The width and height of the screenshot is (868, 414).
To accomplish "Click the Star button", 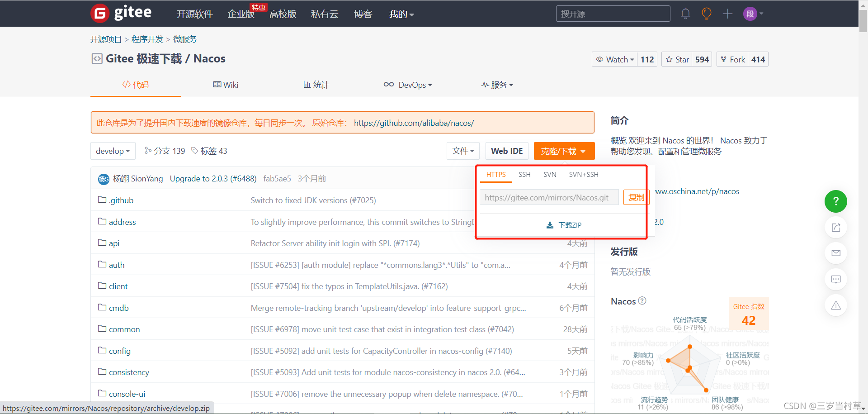I will coord(677,59).
